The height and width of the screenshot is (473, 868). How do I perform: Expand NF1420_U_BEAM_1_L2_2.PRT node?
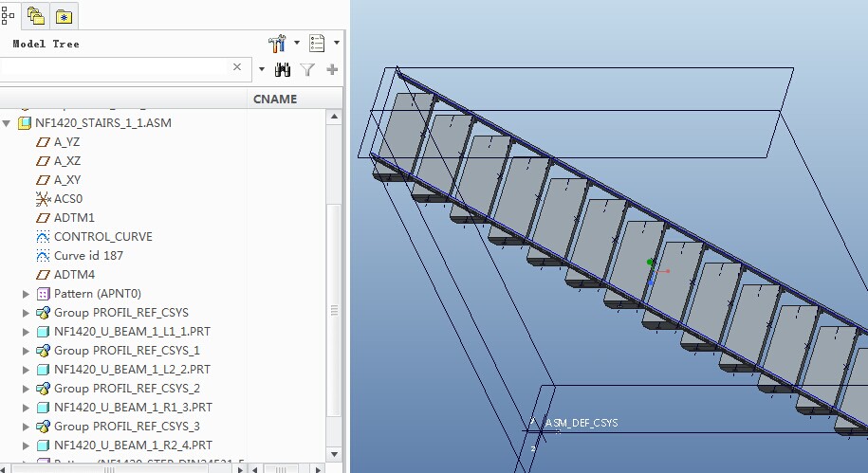pyautogui.click(x=26, y=369)
